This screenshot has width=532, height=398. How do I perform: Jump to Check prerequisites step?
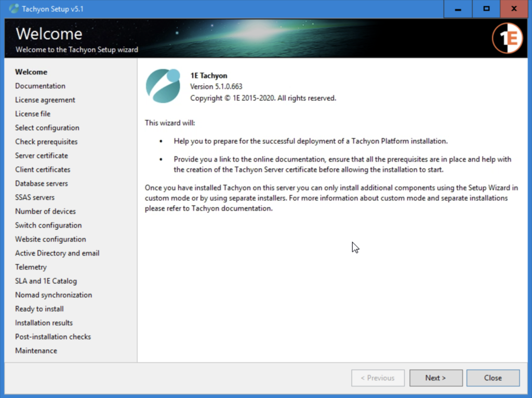pyautogui.click(x=46, y=142)
